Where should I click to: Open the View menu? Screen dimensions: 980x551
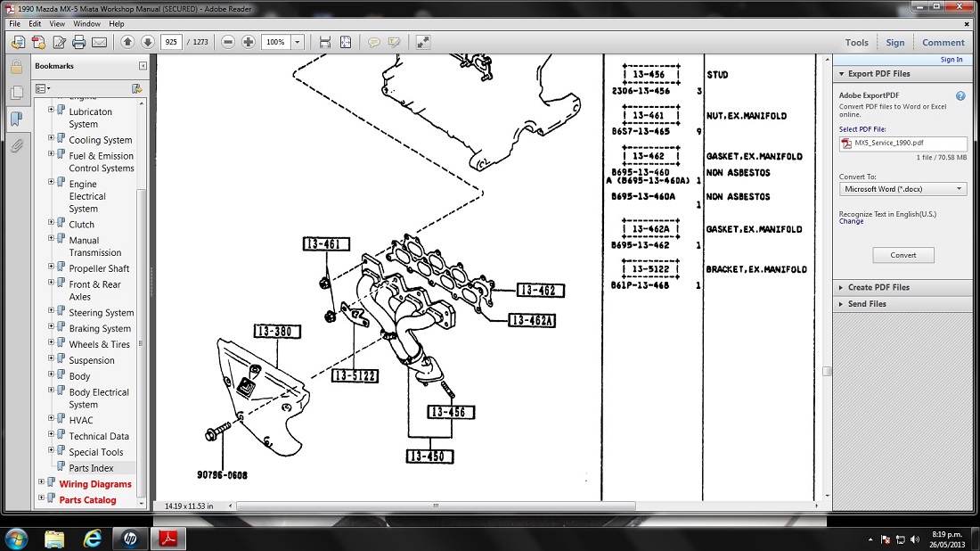click(57, 24)
